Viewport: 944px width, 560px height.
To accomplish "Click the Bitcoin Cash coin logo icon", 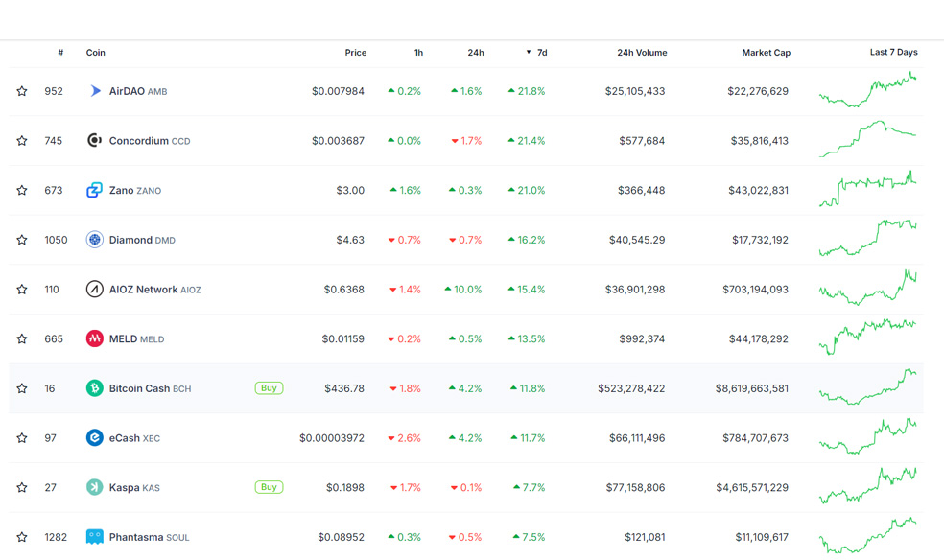I will (95, 388).
